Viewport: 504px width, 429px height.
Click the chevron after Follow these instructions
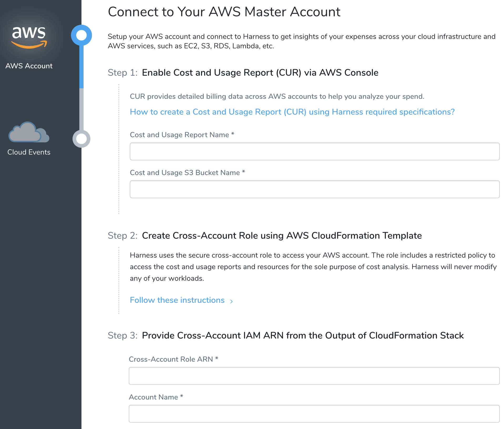231,301
